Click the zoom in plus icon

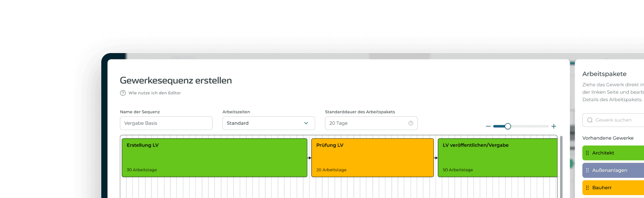[554, 126]
